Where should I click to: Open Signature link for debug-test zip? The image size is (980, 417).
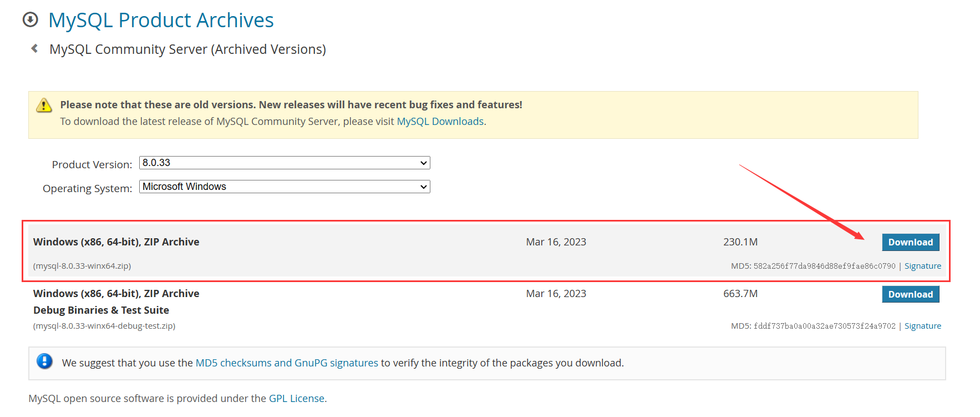(x=922, y=326)
